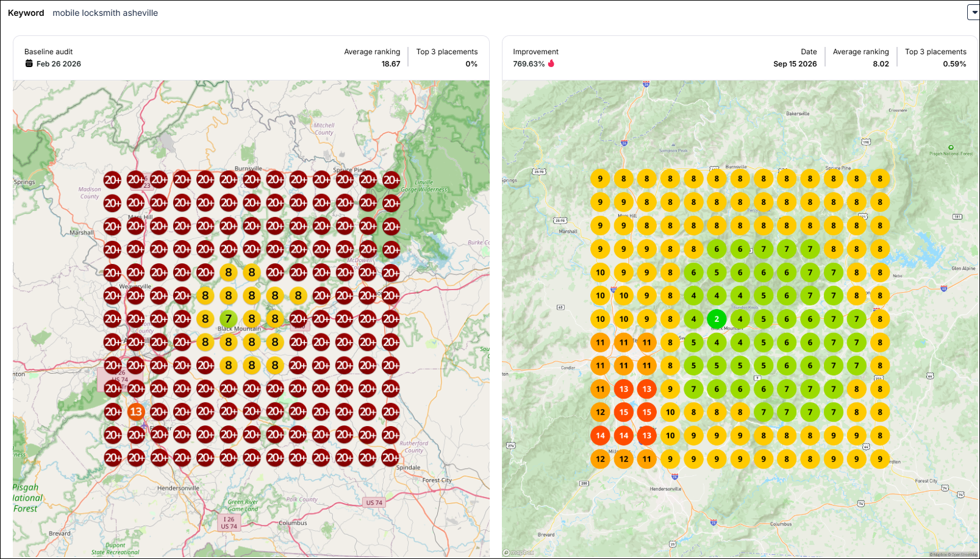Image resolution: width=980 pixels, height=559 pixels.
Task: Click the green 7 pin near Black Mountain
Action: tap(229, 319)
